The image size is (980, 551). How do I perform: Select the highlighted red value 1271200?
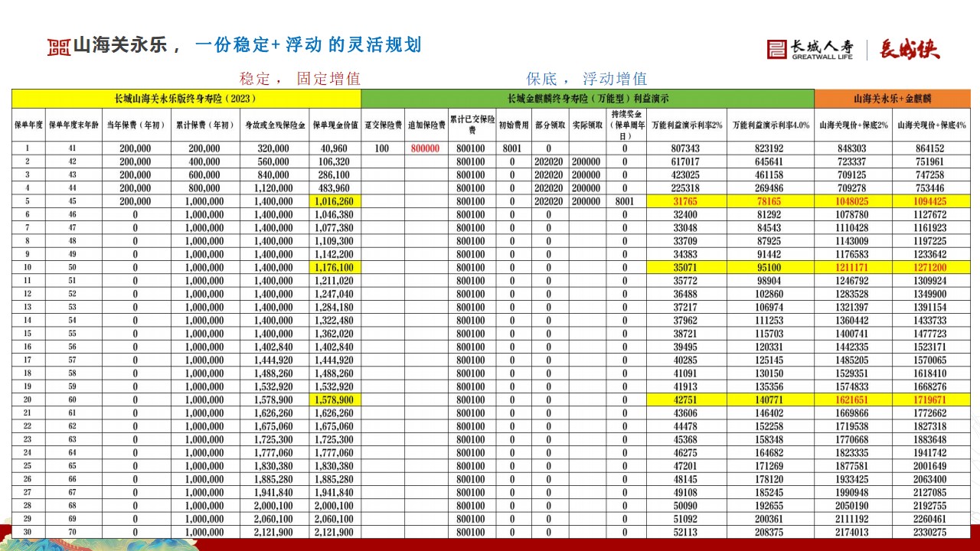931,267
